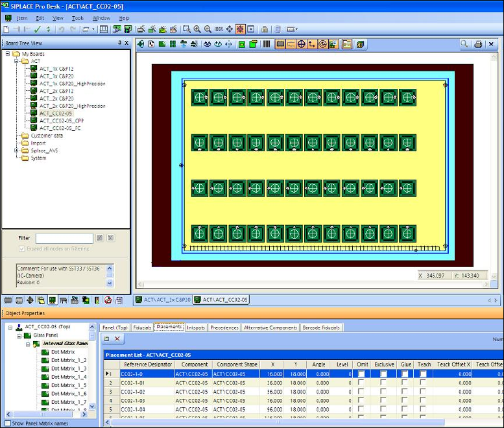This screenshot has height=428, width=504.
Task: Collapse the ACT folder node
Action: [16, 61]
